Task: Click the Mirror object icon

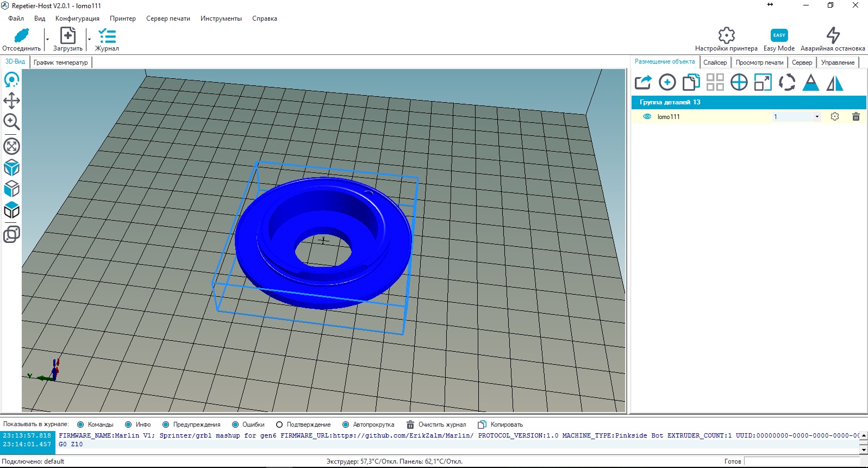Action: click(x=834, y=83)
